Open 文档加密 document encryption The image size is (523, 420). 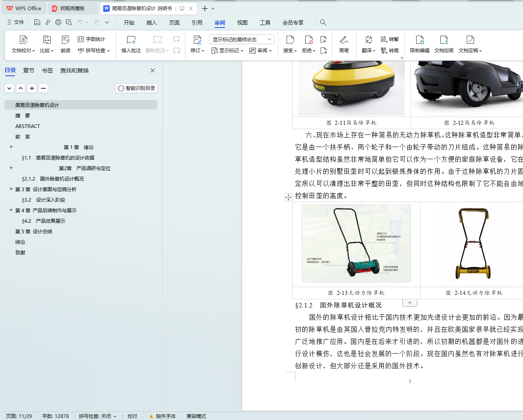coord(444,44)
